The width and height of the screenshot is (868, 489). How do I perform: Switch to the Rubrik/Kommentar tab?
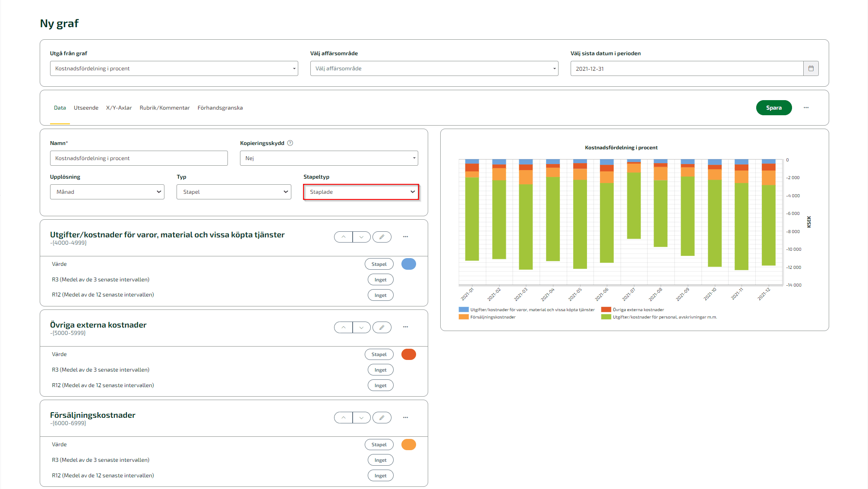point(164,108)
